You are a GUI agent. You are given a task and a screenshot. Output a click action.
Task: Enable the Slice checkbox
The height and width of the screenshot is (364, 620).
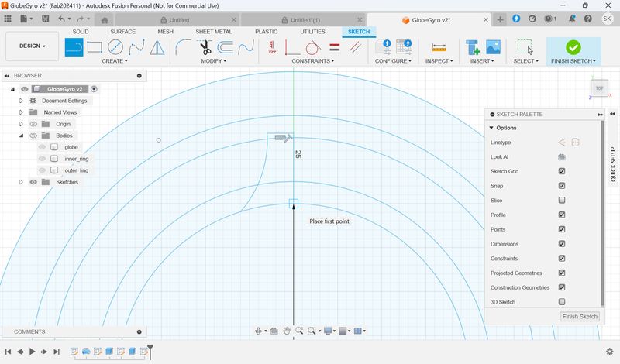[561, 201]
